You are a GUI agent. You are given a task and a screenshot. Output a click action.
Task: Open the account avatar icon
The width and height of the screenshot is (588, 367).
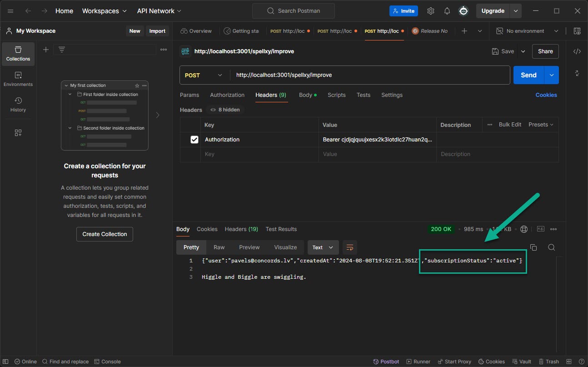tap(463, 11)
